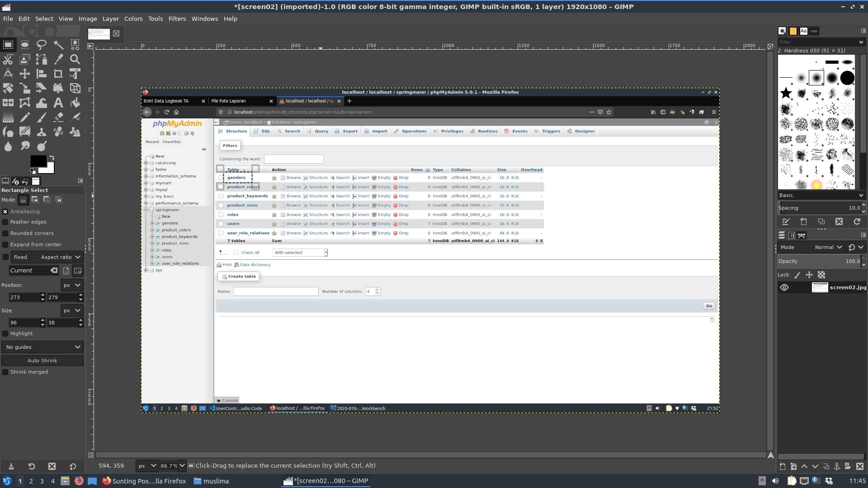Click the black foreground color swatch
Image resolution: width=868 pixels, height=488 pixels.
coord(38,161)
